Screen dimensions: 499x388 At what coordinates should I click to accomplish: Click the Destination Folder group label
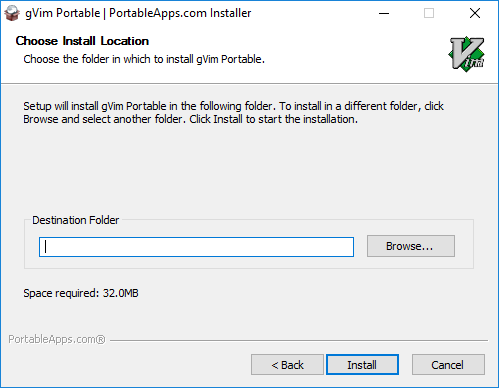(75, 220)
